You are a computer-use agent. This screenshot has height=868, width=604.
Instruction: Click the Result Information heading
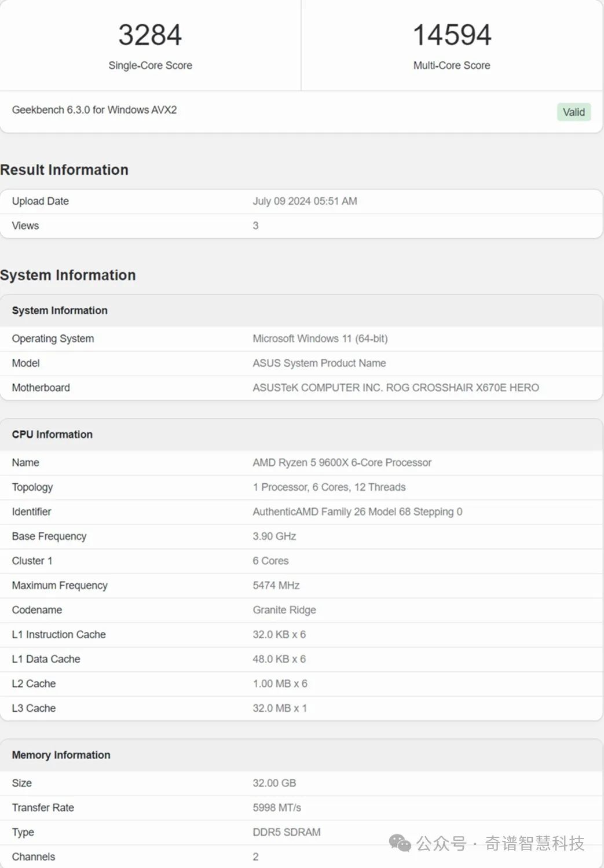pos(64,170)
